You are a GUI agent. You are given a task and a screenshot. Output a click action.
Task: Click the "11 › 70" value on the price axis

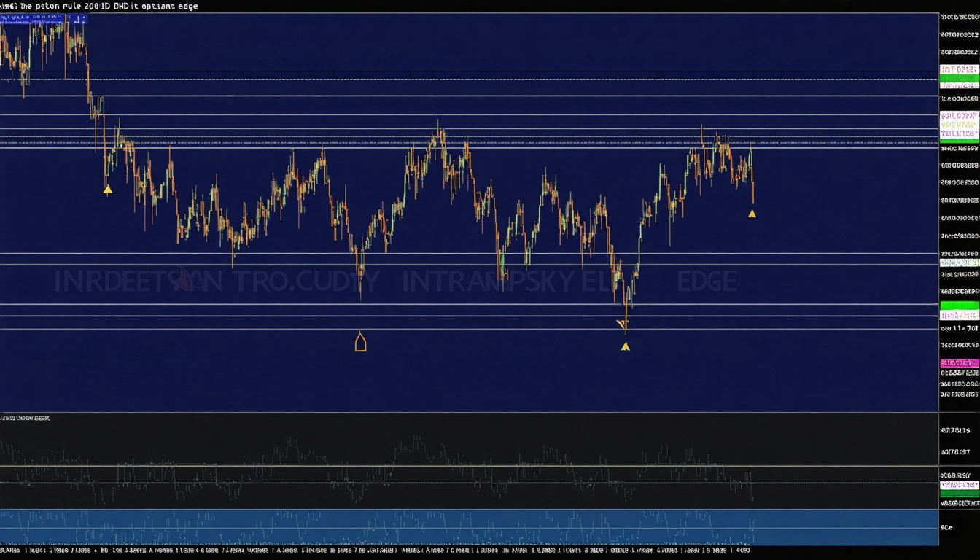[959, 329]
